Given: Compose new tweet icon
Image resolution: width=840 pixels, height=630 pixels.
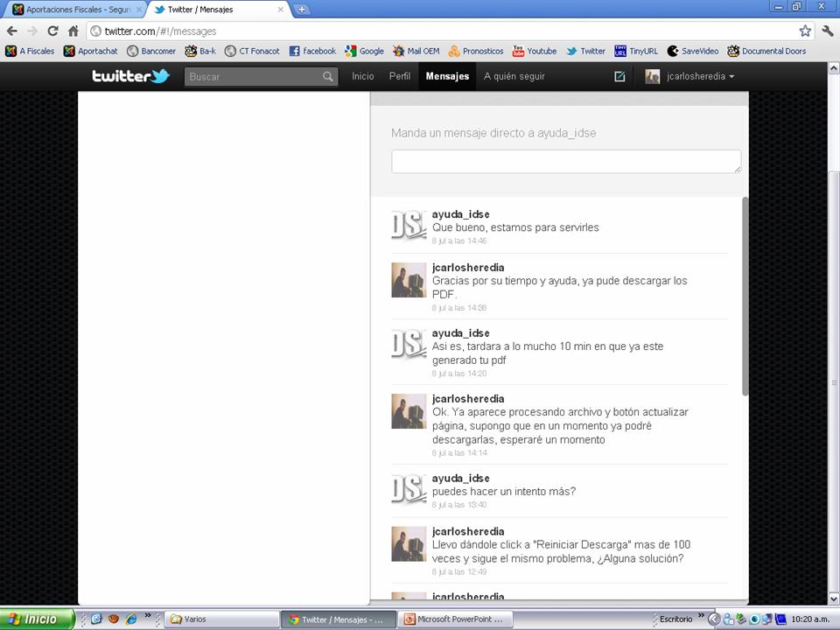Looking at the screenshot, I should pos(619,77).
